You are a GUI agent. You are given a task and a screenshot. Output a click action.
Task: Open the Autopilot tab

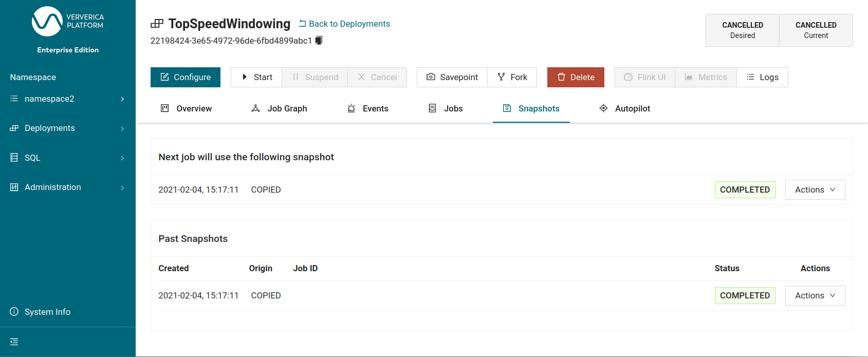pyautogui.click(x=625, y=108)
